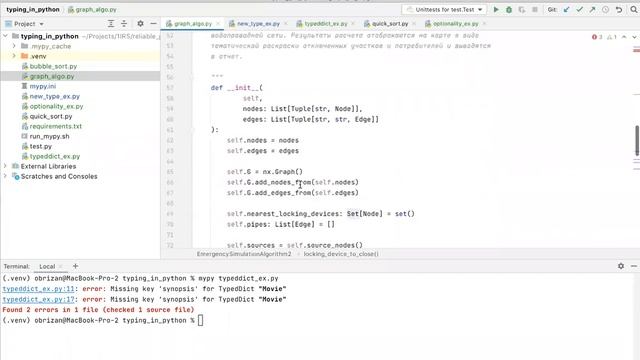Screen dimensions: 640x360
Task: Hide the Project panel with minus icon
Action: (153, 24)
